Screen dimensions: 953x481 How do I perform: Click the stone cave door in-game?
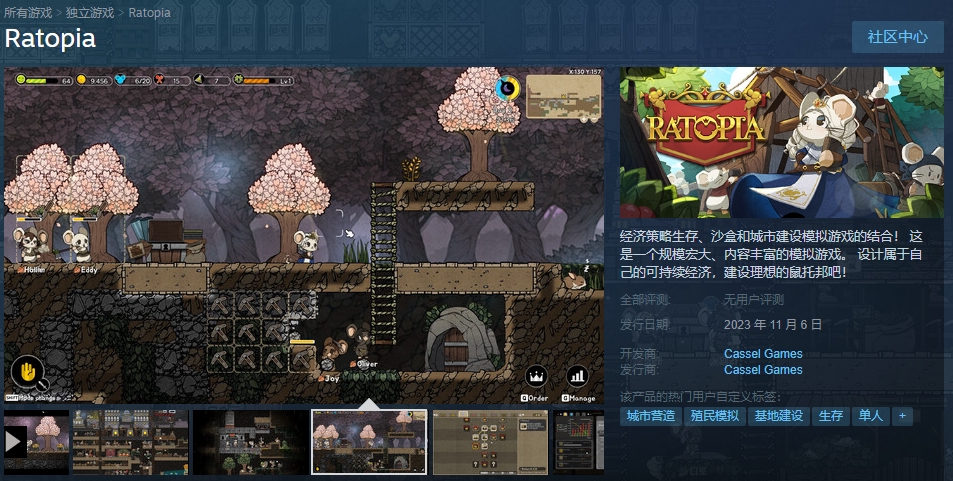pos(464,339)
